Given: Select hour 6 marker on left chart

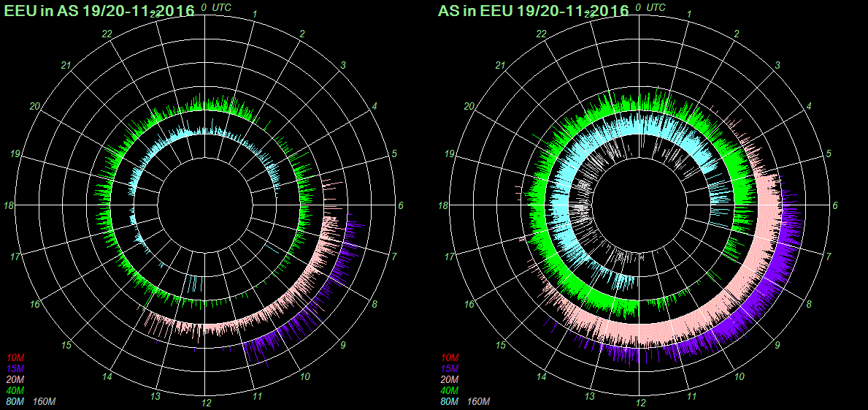Looking at the screenshot, I should point(401,206).
